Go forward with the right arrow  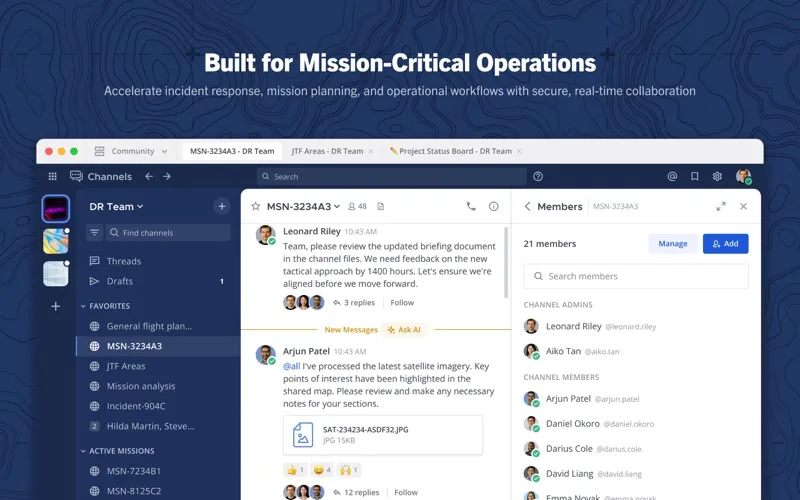167,176
